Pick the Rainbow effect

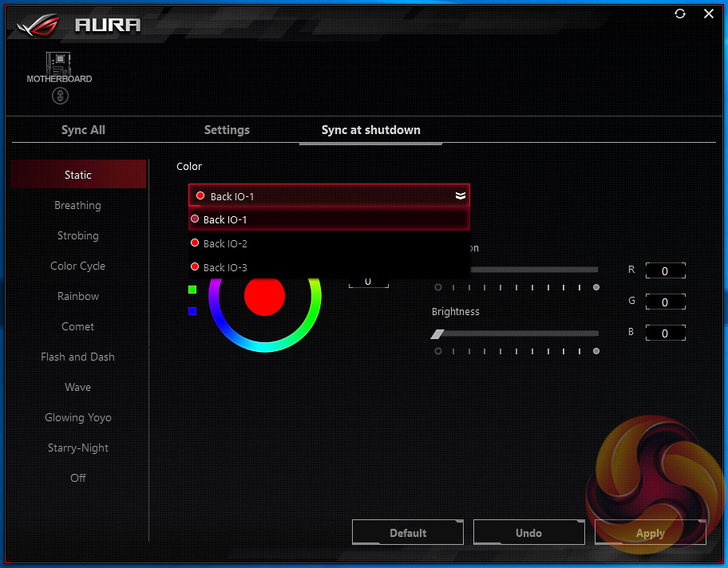(x=78, y=296)
